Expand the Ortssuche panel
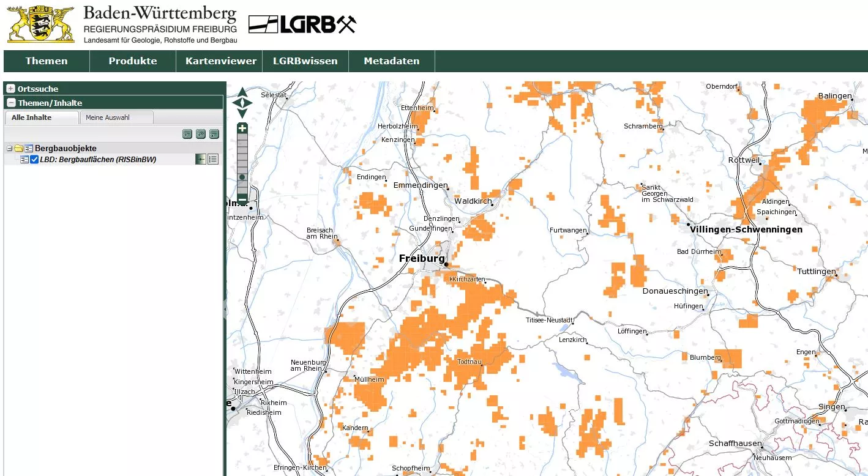 click(x=11, y=89)
